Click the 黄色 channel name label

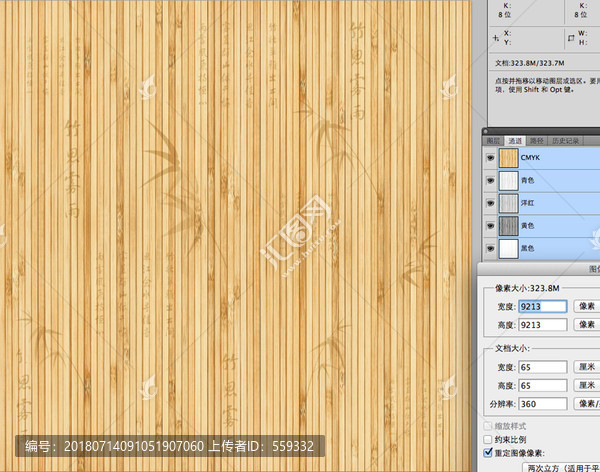pos(527,226)
